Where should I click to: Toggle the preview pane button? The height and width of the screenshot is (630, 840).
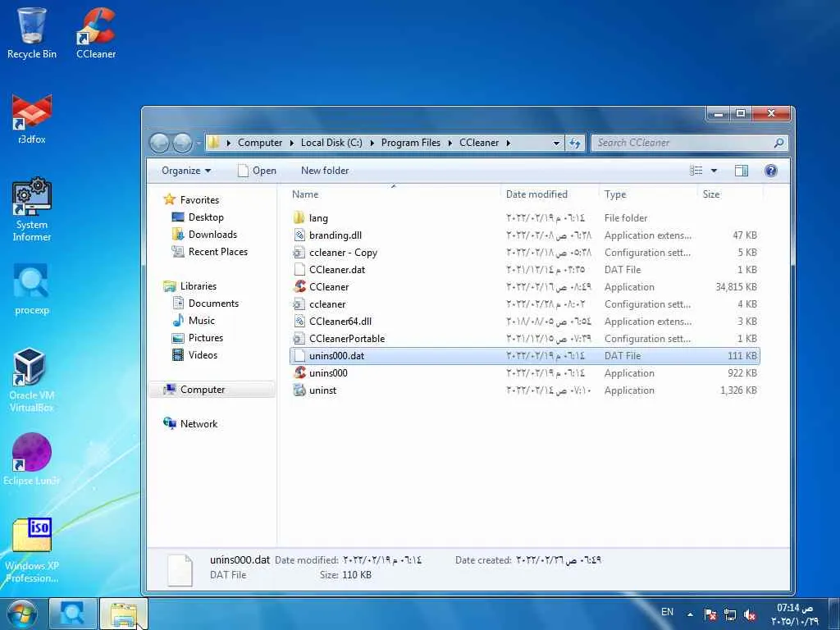pyautogui.click(x=742, y=171)
